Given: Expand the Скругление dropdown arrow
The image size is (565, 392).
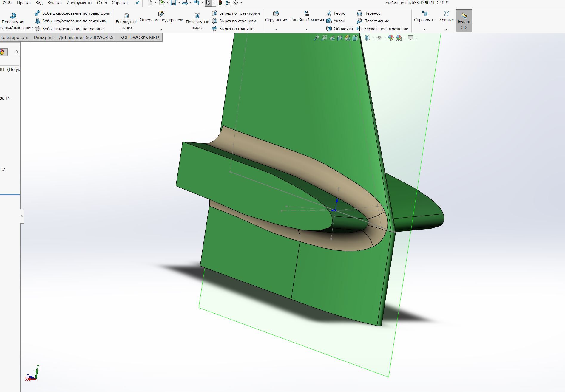Looking at the screenshot, I should click(276, 29).
